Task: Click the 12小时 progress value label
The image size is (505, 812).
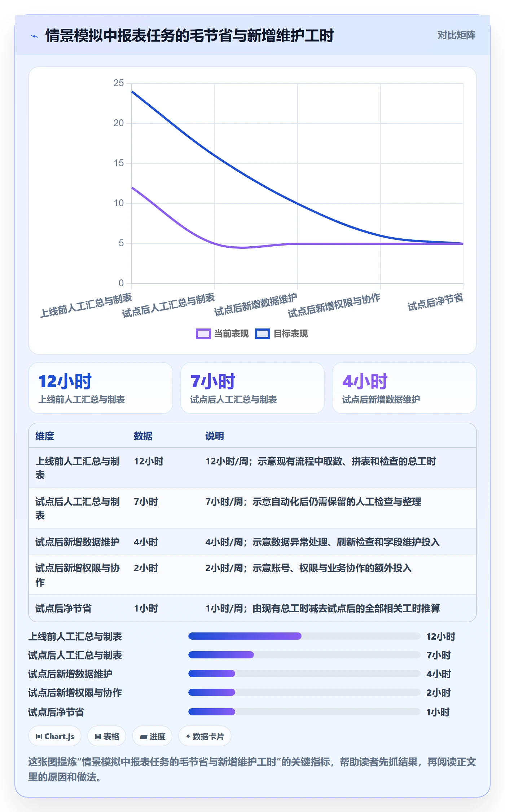Action: 441,636
